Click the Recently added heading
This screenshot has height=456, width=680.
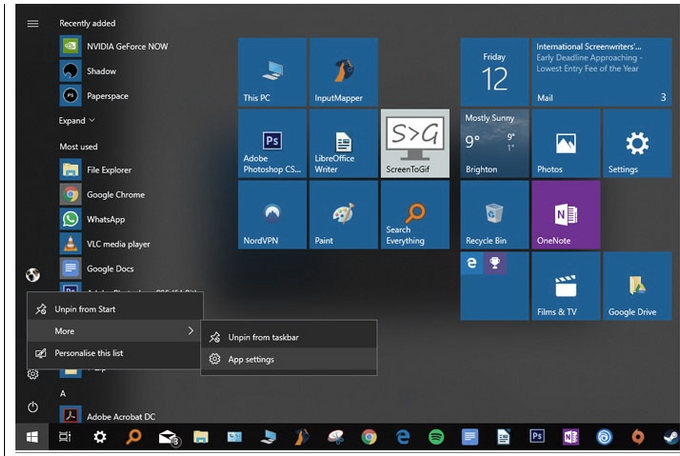tap(87, 23)
